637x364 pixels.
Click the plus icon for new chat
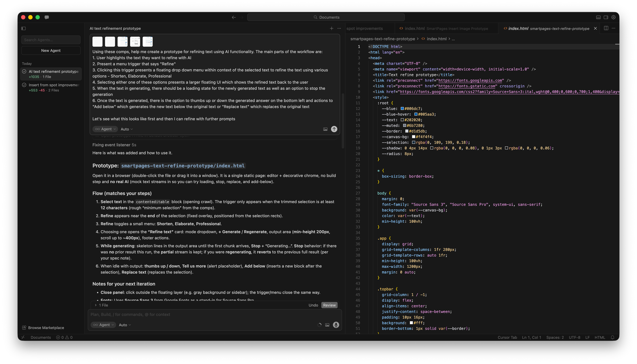pyautogui.click(x=332, y=29)
